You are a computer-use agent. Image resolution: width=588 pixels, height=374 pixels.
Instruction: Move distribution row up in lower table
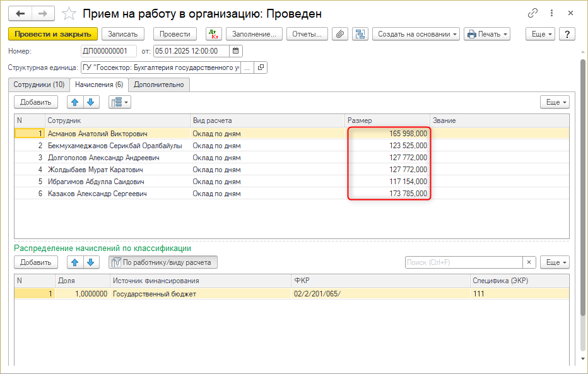click(75, 262)
